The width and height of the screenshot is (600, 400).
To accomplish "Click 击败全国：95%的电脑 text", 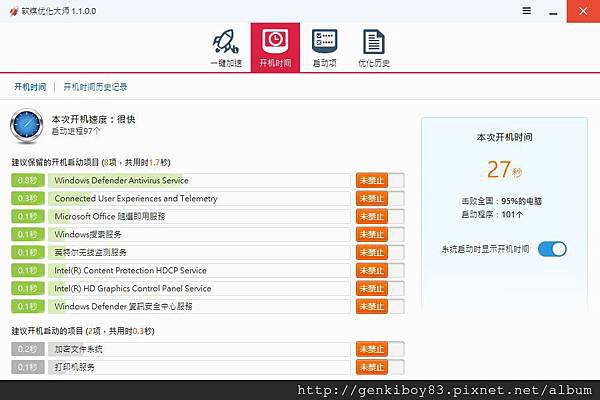I will click(501, 201).
